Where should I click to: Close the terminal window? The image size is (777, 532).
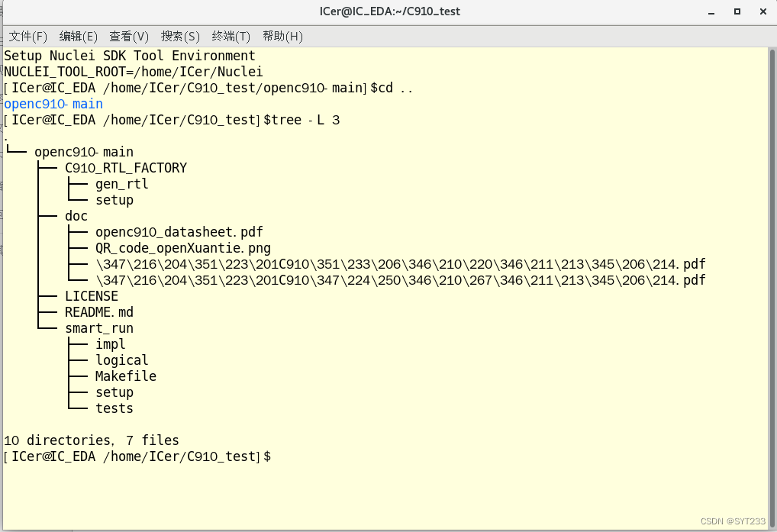click(763, 11)
